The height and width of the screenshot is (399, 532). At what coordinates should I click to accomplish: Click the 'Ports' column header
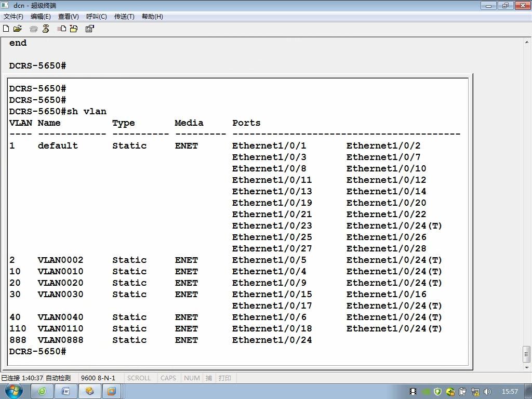(246, 123)
